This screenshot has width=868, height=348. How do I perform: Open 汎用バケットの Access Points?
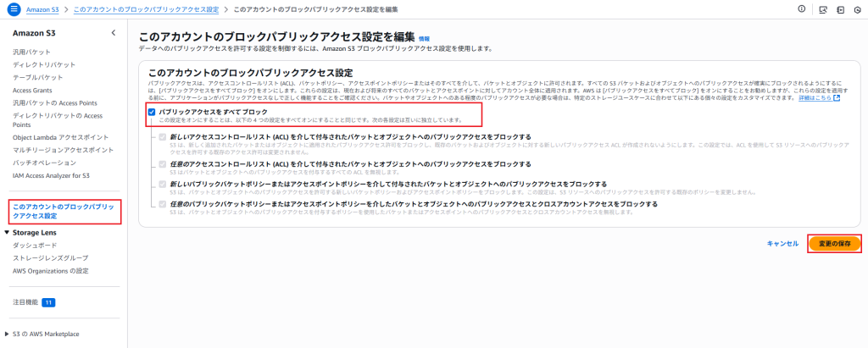[55, 103]
